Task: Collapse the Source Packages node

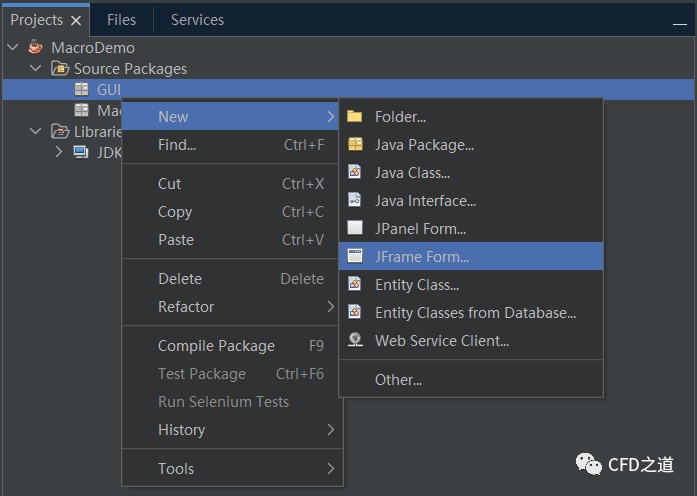Action: coord(36,69)
